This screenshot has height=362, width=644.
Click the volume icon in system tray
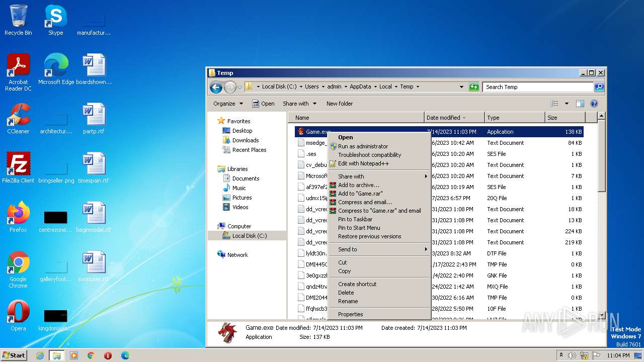tap(572, 355)
